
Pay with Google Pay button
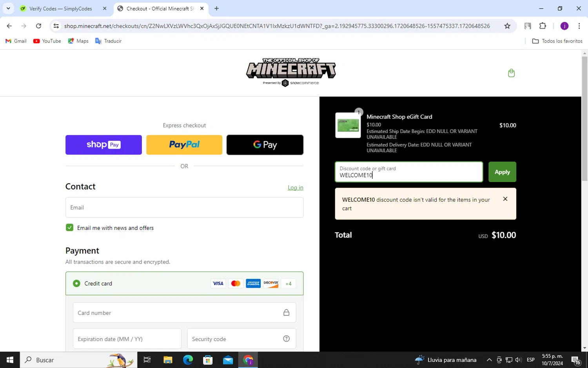[x=265, y=145]
